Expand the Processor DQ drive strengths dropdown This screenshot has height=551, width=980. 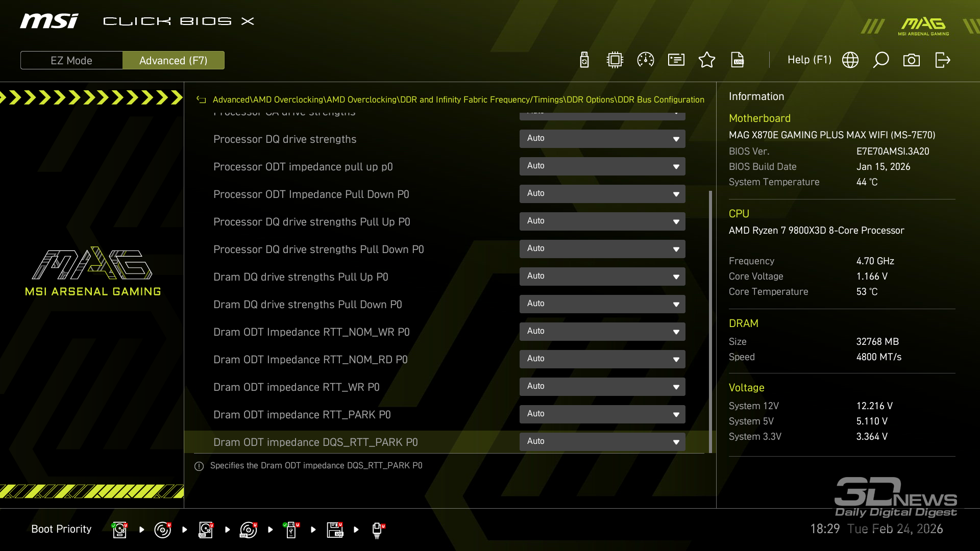point(602,139)
